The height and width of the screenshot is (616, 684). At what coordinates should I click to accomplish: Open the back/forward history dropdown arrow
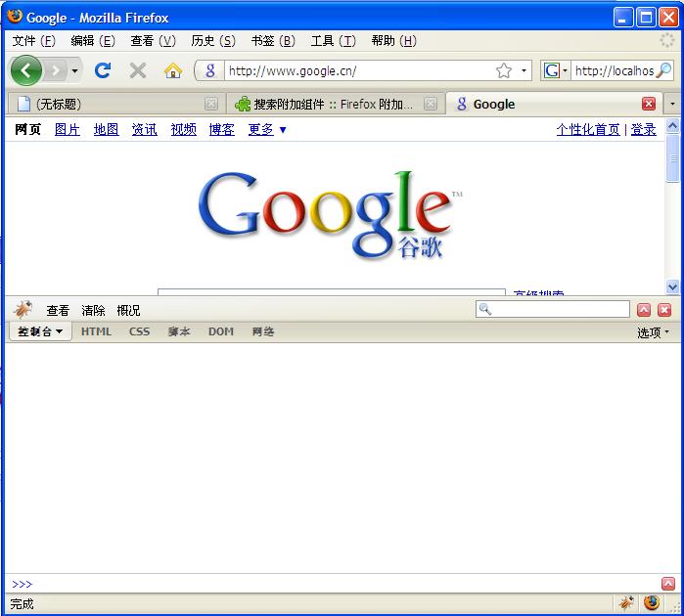(74, 70)
